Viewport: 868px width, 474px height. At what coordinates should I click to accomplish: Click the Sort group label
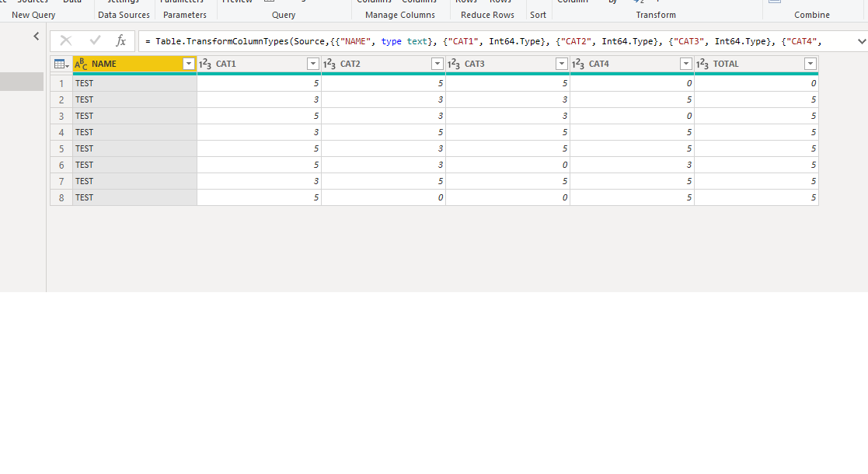click(538, 15)
